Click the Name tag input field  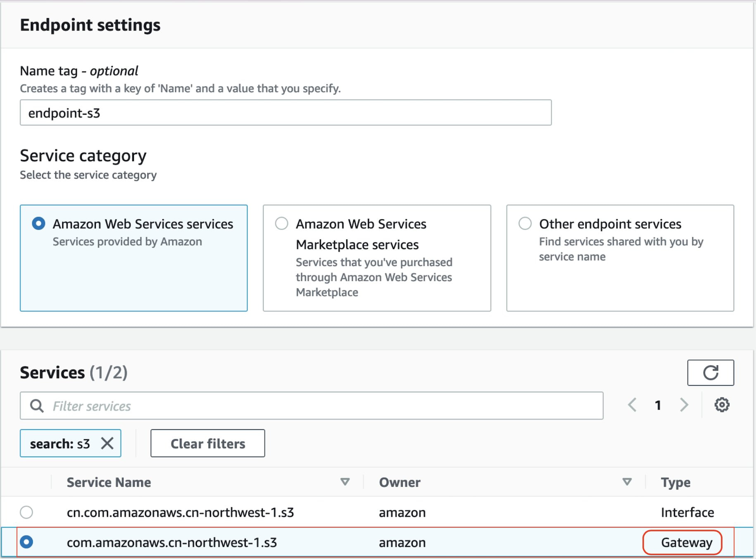coord(285,112)
